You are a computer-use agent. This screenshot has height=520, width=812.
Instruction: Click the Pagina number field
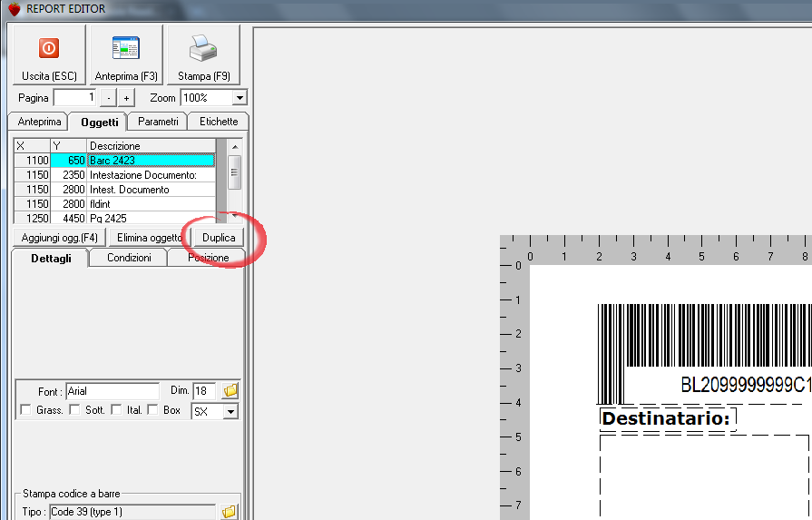pos(75,97)
